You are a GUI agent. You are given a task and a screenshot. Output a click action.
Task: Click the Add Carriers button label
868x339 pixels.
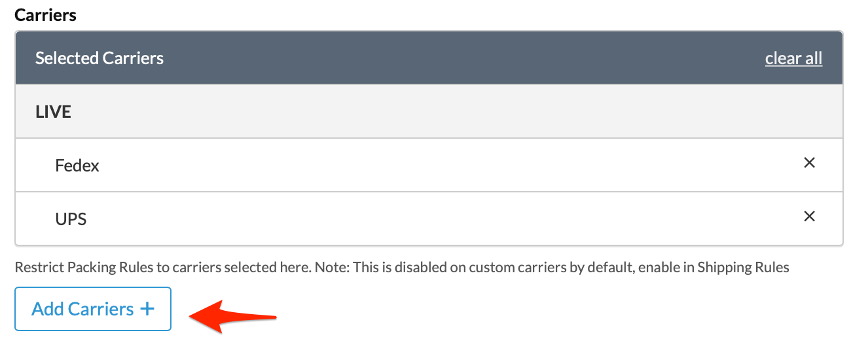82,309
